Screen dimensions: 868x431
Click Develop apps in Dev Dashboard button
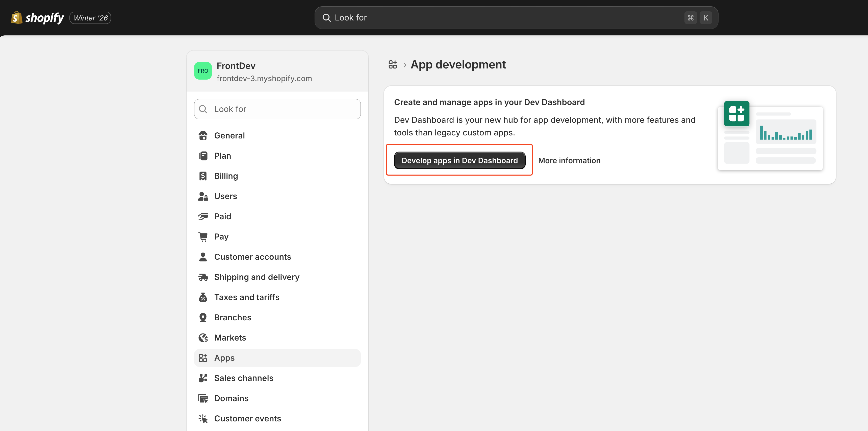[x=459, y=160]
